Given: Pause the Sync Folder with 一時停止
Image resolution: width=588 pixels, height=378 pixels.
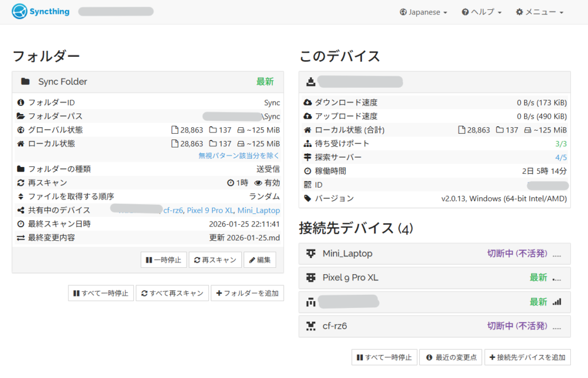Looking at the screenshot, I should (163, 260).
